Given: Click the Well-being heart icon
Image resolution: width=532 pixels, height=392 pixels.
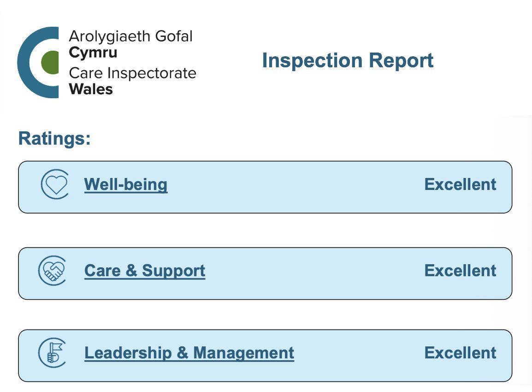Looking at the screenshot, I should click(55, 184).
